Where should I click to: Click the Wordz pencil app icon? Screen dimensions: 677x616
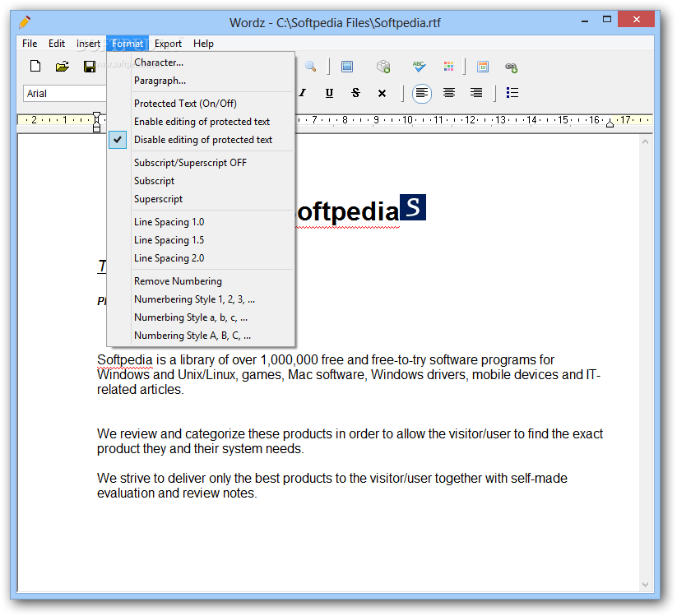click(25, 21)
